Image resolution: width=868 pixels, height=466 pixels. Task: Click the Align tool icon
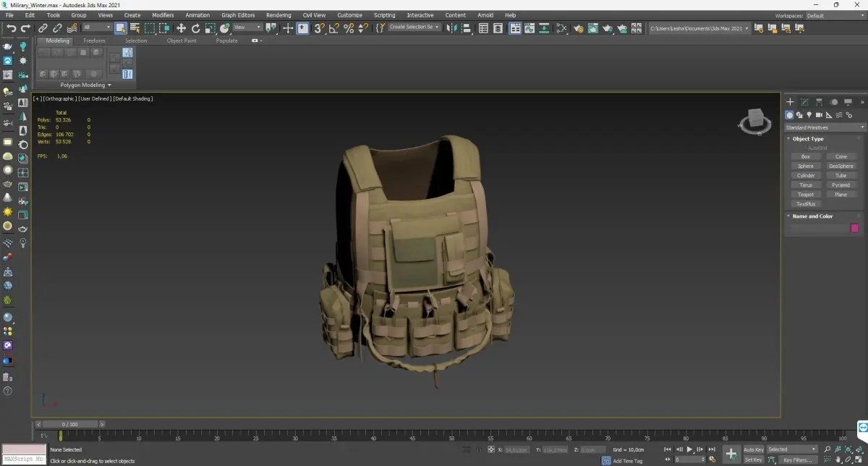tap(467, 28)
